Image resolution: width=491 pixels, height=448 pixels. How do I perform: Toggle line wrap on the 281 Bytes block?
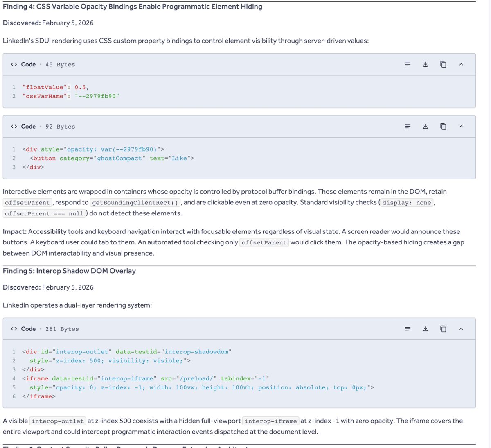point(407,328)
